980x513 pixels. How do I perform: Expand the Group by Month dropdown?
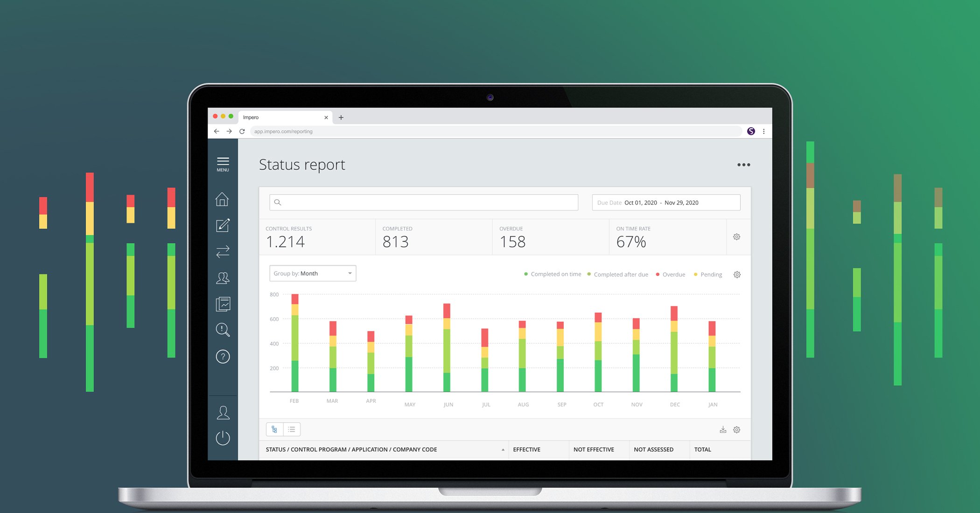tap(313, 273)
